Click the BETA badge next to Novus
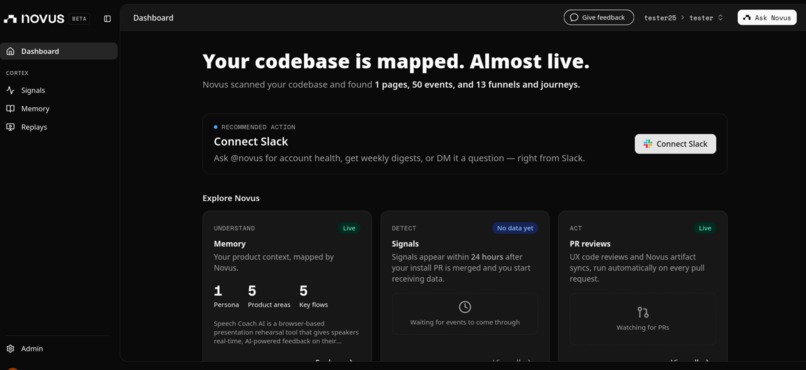Screen dimensions: 806x370 tap(79, 18)
